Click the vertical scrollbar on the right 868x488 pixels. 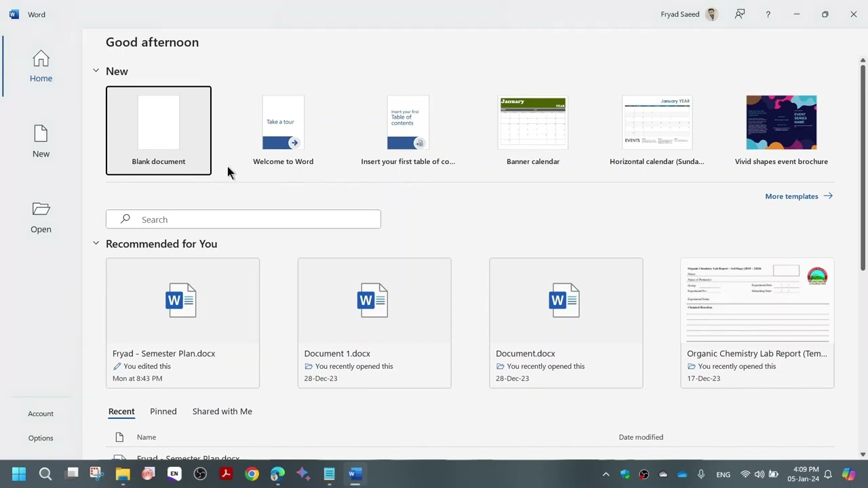point(863,168)
